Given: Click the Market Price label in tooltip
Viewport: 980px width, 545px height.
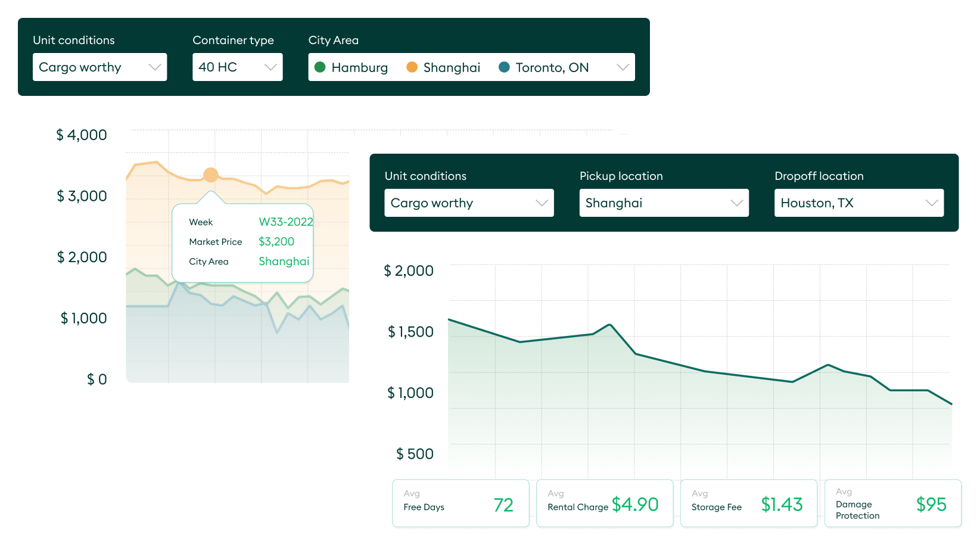Looking at the screenshot, I should point(216,242).
